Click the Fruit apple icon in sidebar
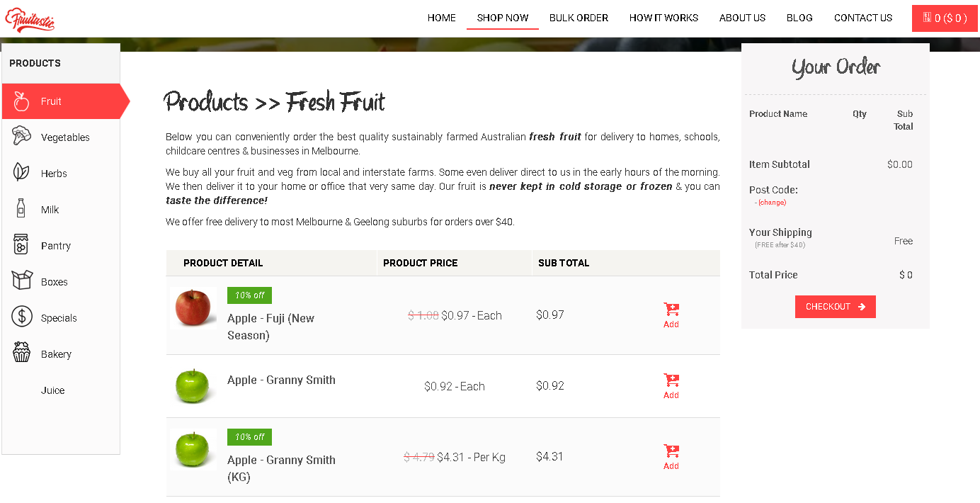 coord(22,101)
